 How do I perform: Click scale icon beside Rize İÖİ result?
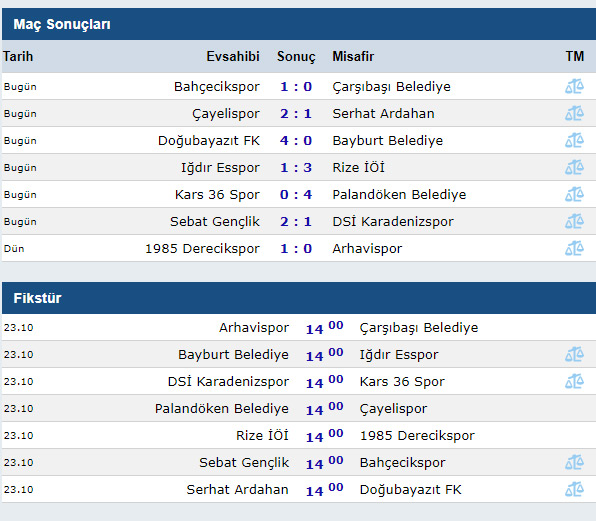click(574, 167)
